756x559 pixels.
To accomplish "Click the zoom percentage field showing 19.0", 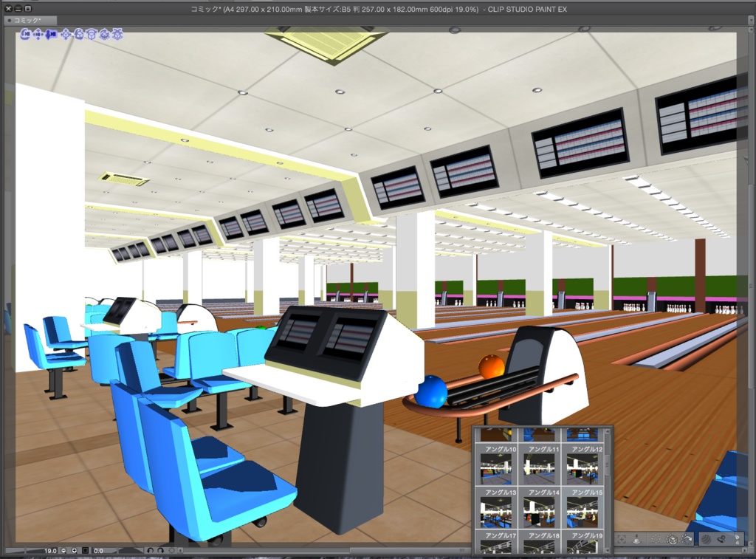I will [x=41, y=550].
